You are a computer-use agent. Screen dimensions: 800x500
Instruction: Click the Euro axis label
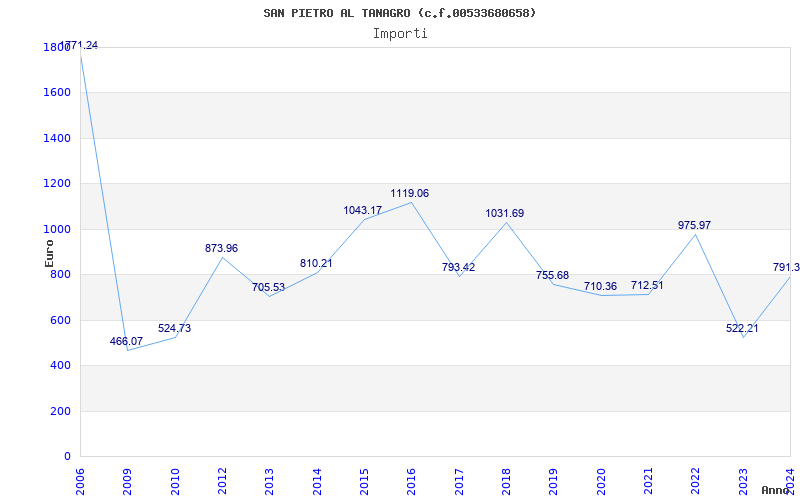click(49, 253)
